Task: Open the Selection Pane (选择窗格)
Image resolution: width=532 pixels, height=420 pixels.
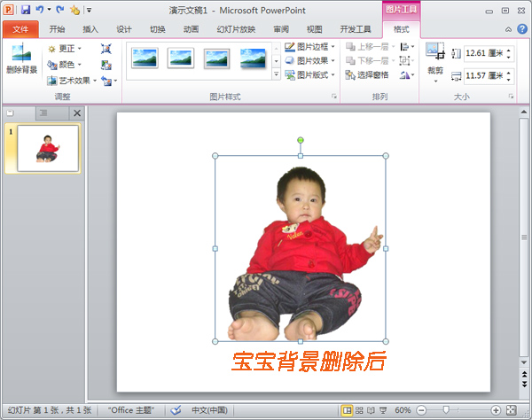Action: (367, 75)
